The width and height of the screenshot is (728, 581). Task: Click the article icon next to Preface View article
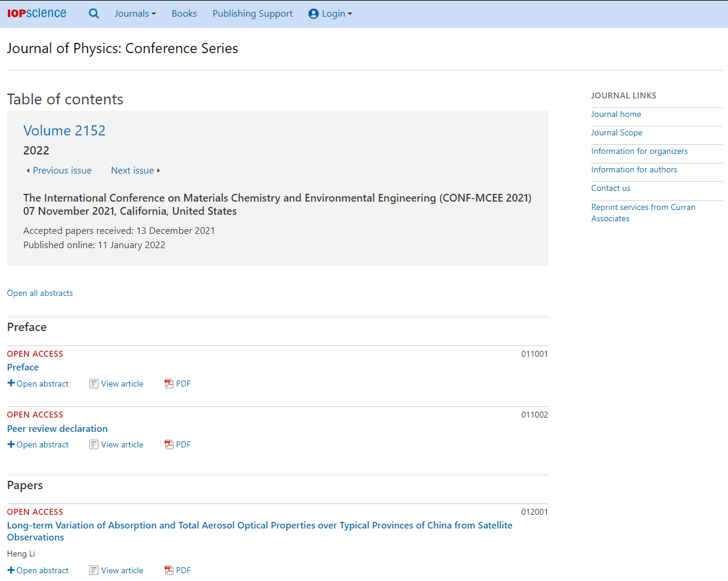pyautogui.click(x=94, y=384)
